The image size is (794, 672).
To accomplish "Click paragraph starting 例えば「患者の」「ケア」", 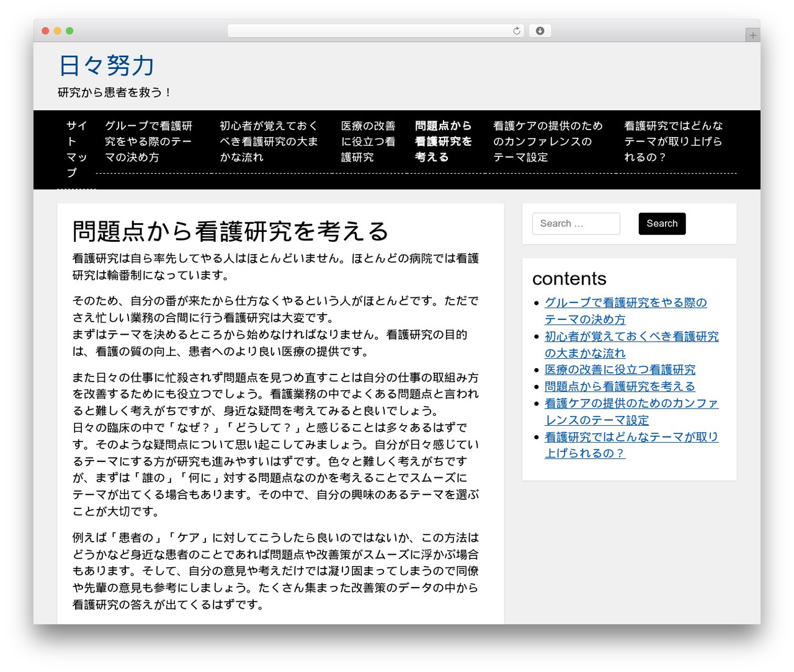I will coord(276,571).
